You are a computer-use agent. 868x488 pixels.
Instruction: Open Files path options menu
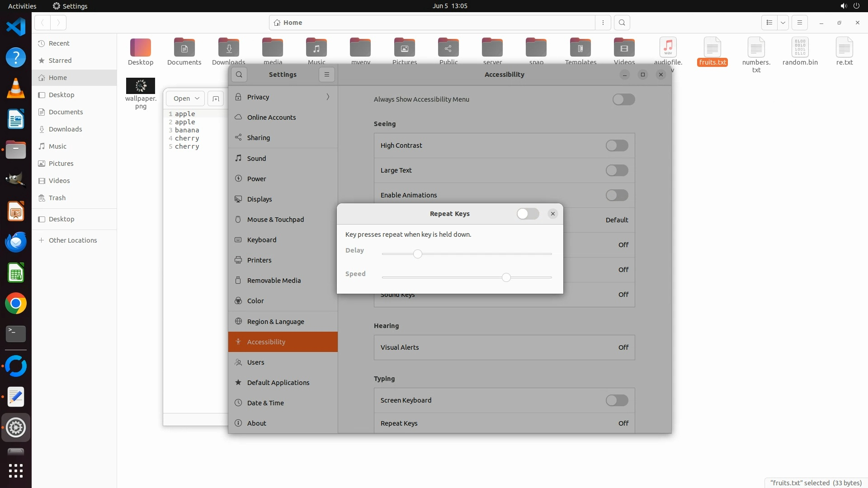(603, 23)
